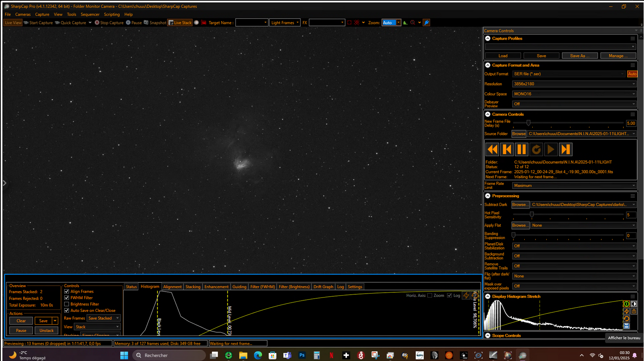644x361 pixels.
Task: Toggle the FWHM Filter checkbox
Action: click(x=67, y=298)
